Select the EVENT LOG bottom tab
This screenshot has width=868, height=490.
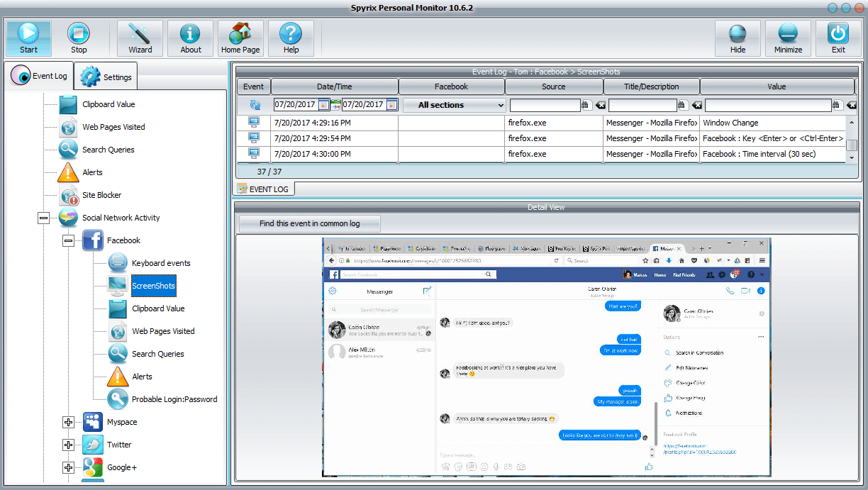pyautogui.click(x=265, y=189)
